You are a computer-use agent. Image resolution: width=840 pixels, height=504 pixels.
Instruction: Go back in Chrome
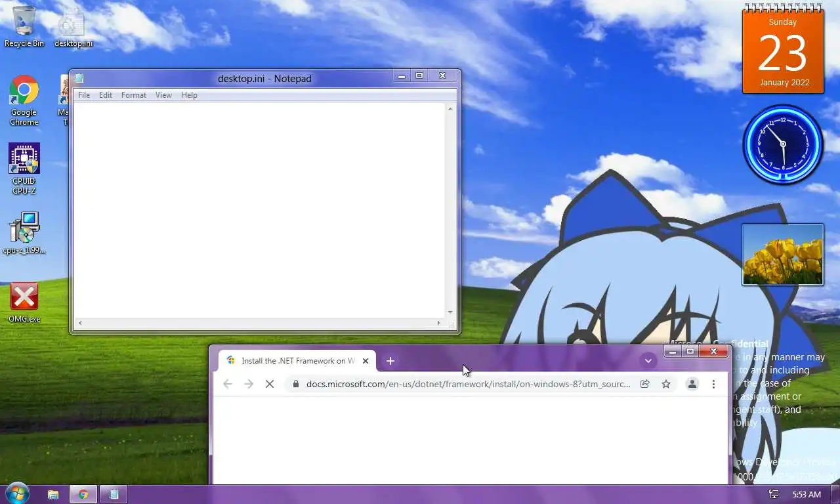point(228,384)
